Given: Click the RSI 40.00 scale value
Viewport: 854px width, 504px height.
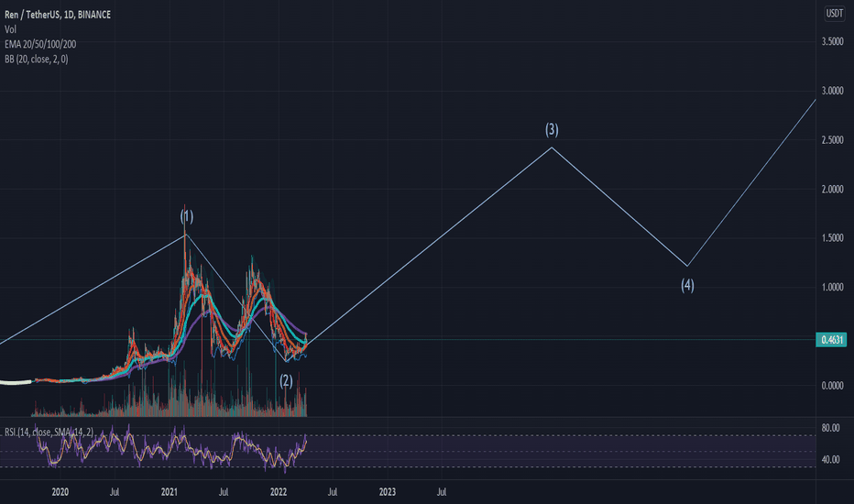Looking at the screenshot, I should [x=830, y=459].
